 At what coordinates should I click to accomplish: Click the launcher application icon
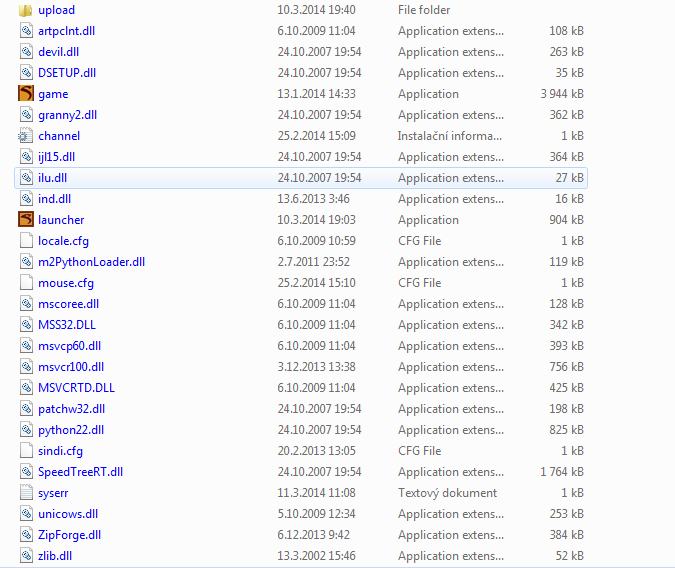pos(27,220)
